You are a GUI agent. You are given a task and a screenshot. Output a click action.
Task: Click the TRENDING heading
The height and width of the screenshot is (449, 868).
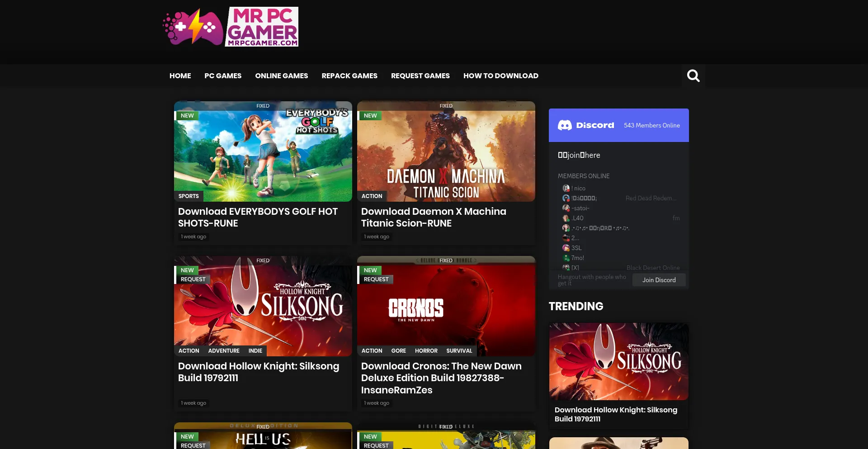pos(576,306)
